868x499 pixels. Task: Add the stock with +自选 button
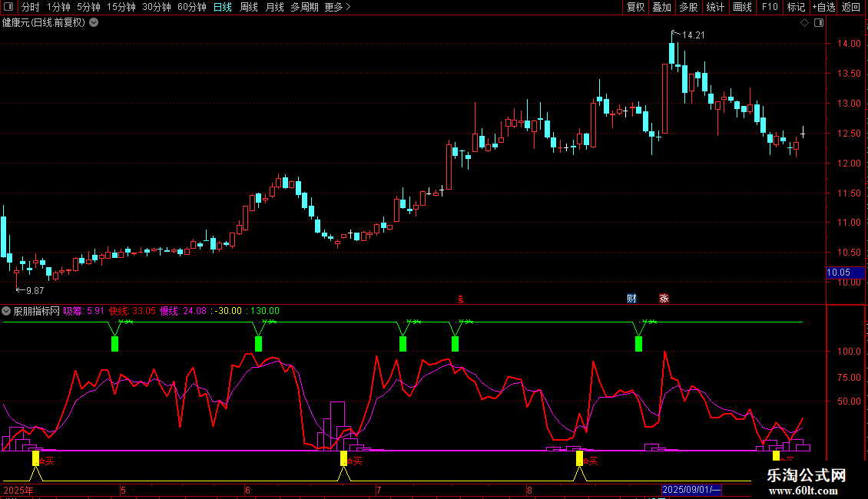click(823, 8)
